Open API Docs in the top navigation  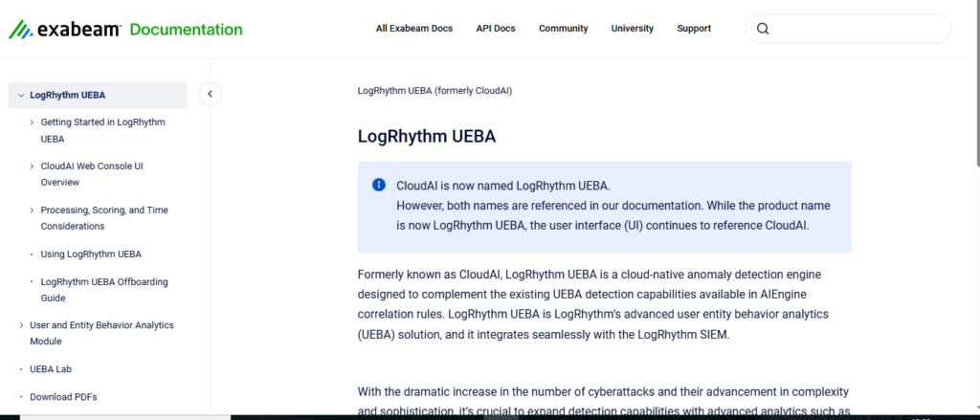(496, 28)
